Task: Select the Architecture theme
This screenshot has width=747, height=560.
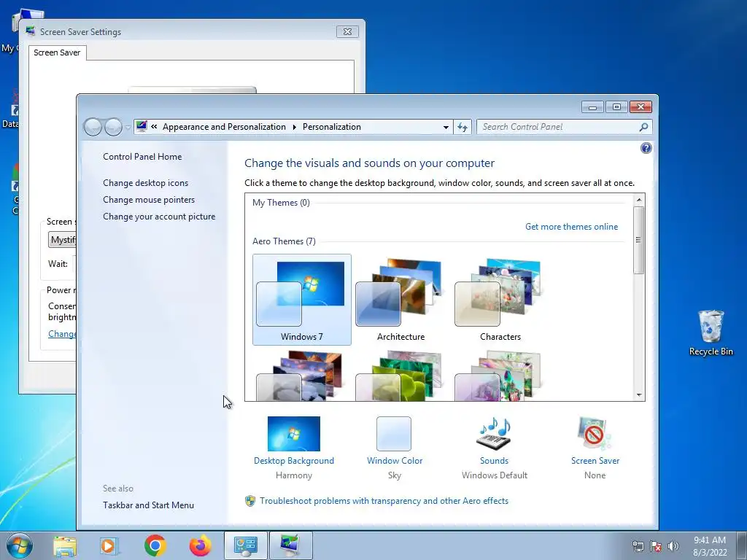Action: pos(400,299)
